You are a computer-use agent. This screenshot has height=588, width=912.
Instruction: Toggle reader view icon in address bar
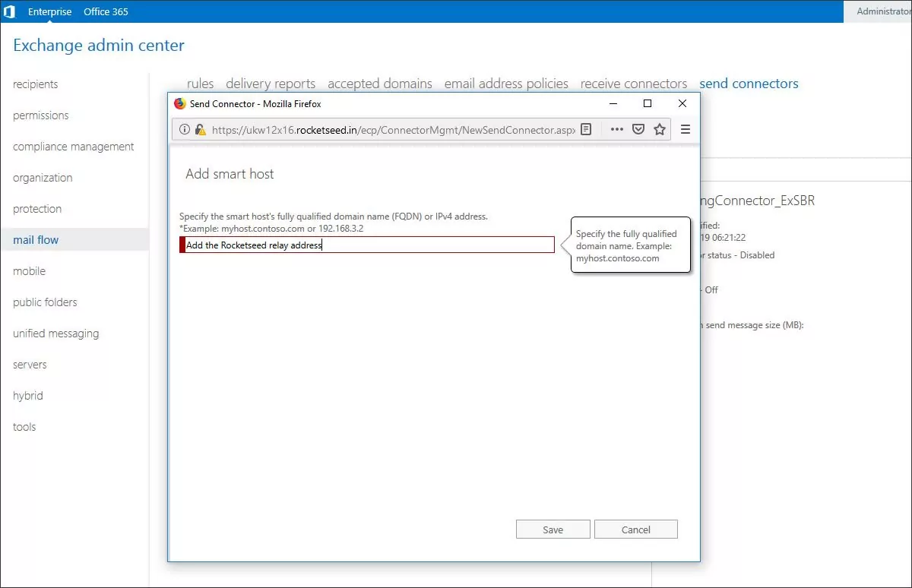coord(586,130)
